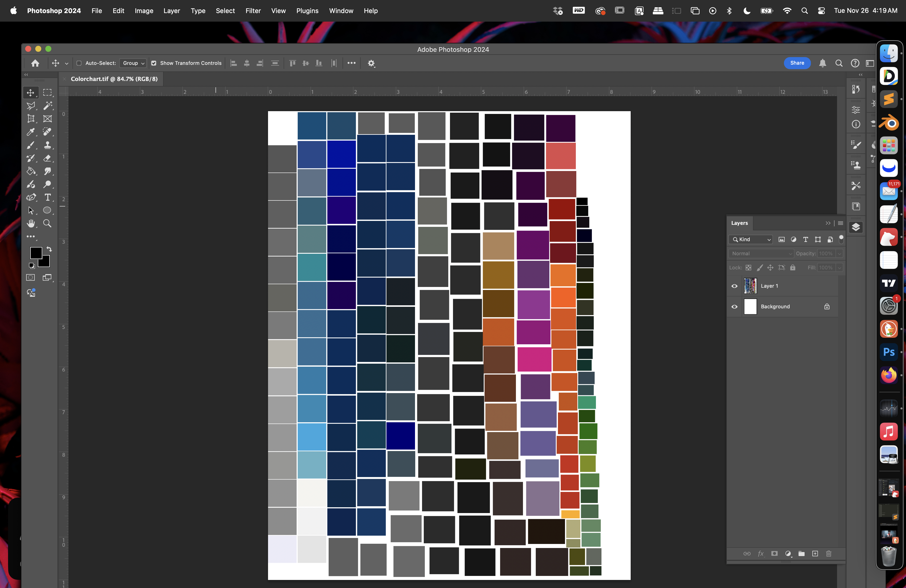Viewport: 906px width, 588px height.
Task: Open the Window menu
Action: click(x=341, y=11)
